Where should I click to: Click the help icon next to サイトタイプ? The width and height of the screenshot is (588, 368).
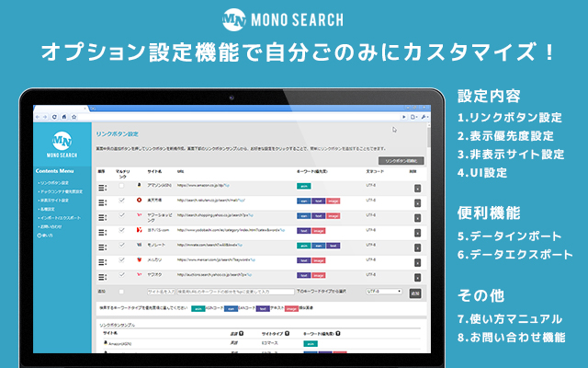(x=287, y=333)
